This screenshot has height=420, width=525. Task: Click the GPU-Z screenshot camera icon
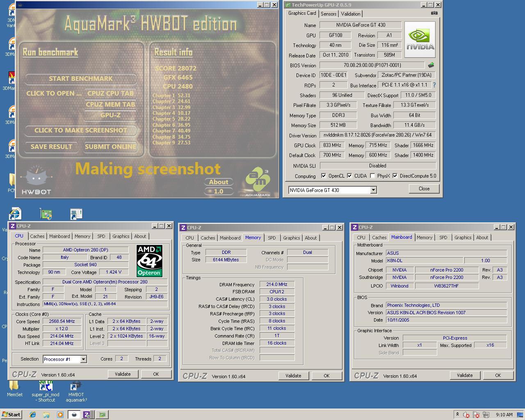(x=434, y=13)
